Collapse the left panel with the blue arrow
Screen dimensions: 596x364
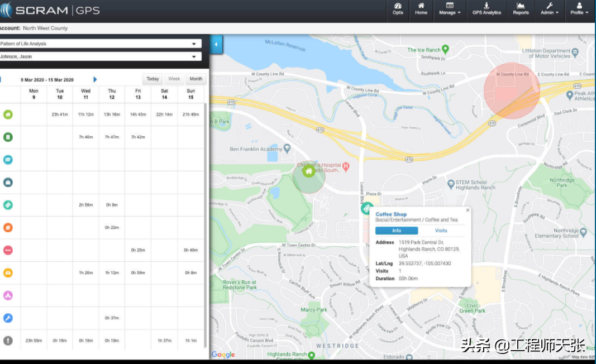pos(216,44)
